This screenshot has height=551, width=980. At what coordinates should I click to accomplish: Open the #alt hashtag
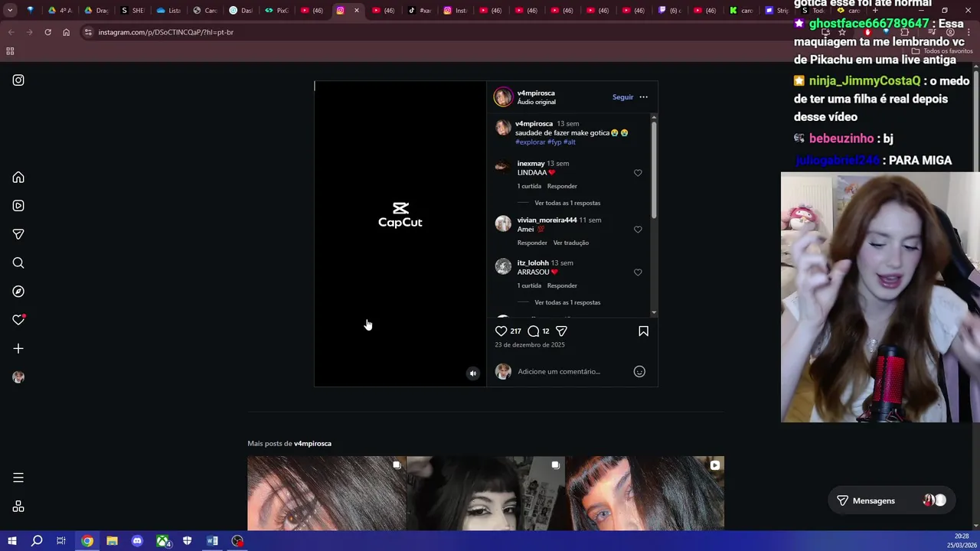pyautogui.click(x=570, y=142)
